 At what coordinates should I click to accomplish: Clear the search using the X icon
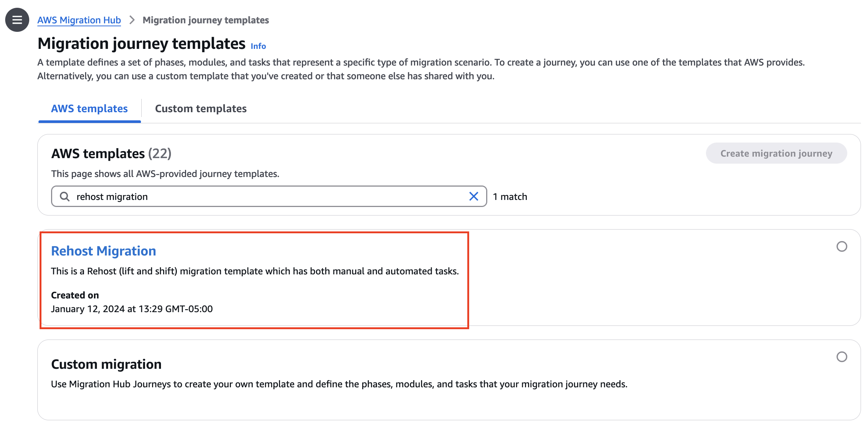pyautogui.click(x=474, y=196)
